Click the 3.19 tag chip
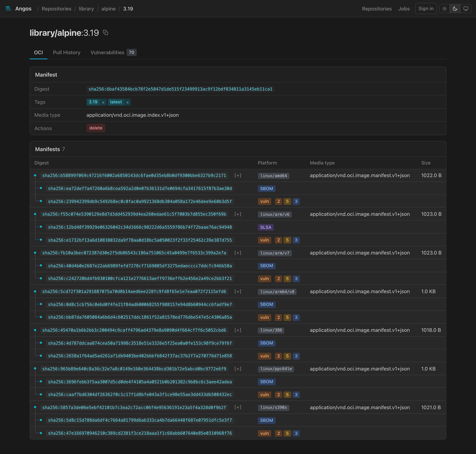 (x=93, y=102)
